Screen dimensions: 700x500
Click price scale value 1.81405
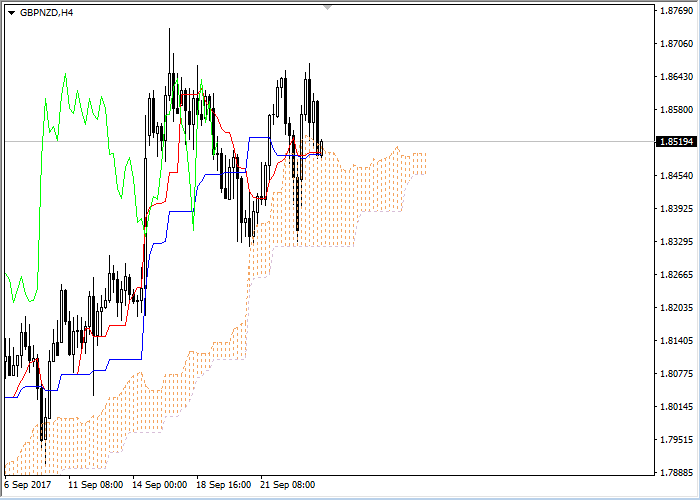pyautogui.click(x=676, y=341)
